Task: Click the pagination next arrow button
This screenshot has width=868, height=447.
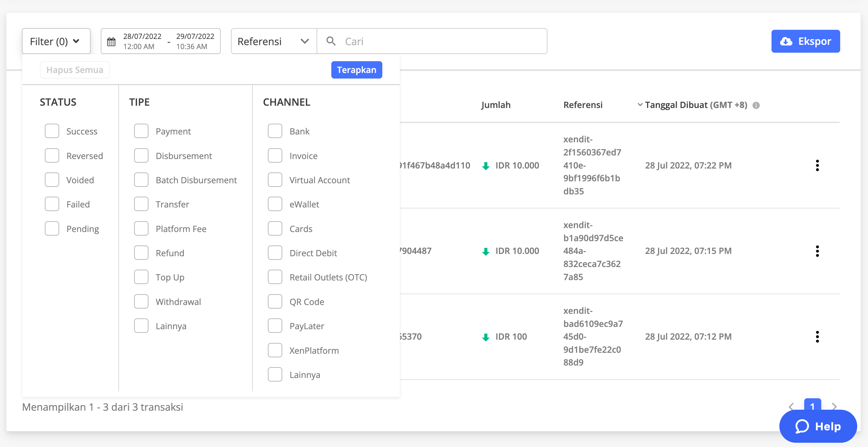Action: (x=832, y=406)
